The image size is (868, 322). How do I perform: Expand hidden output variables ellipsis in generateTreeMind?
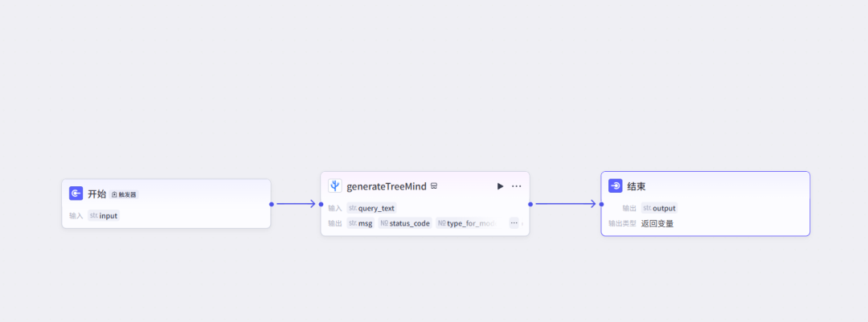point(514,223)
